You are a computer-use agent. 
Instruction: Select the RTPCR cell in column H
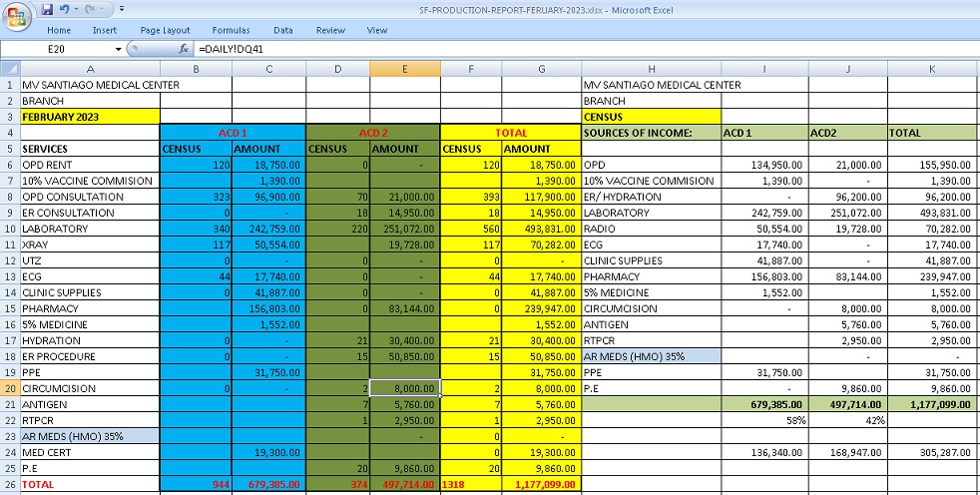tap(652, 340)
